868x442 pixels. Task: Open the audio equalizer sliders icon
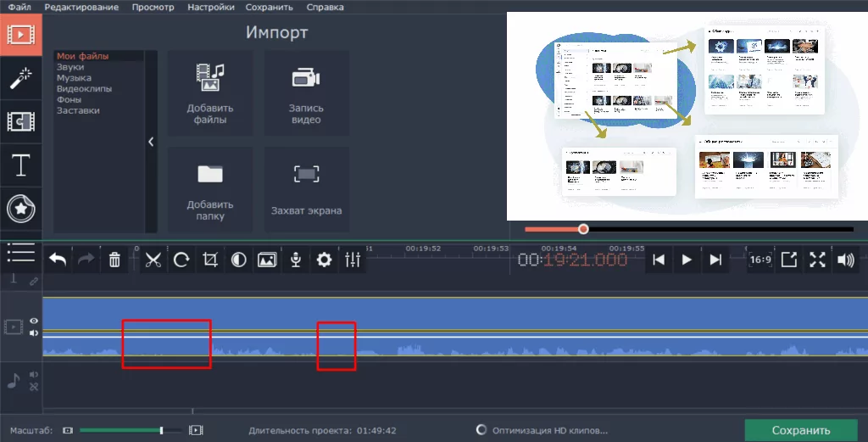coord(353,260)
